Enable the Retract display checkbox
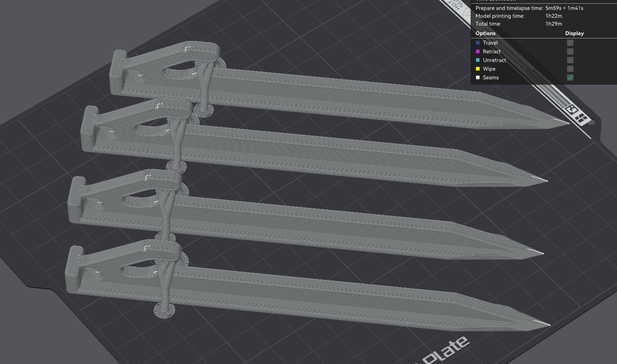This screenshot has height=364, width=617. pyautogui.click(x=570, y=51)
